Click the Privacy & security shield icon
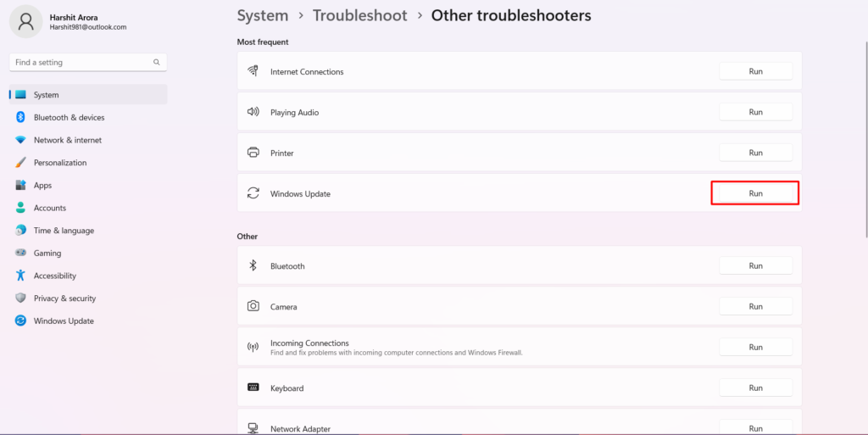This screenshot has width=868, height=435. (x=20, y=298)
